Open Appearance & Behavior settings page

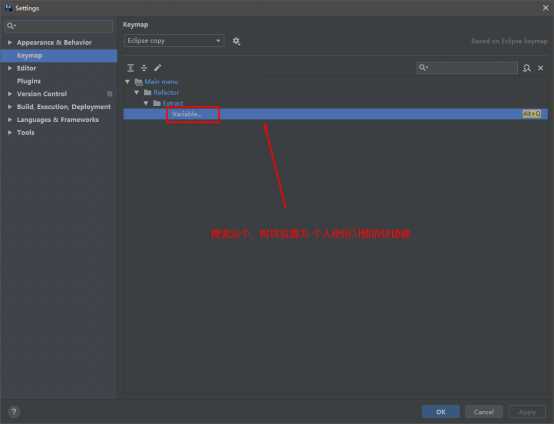pos(54,42)
